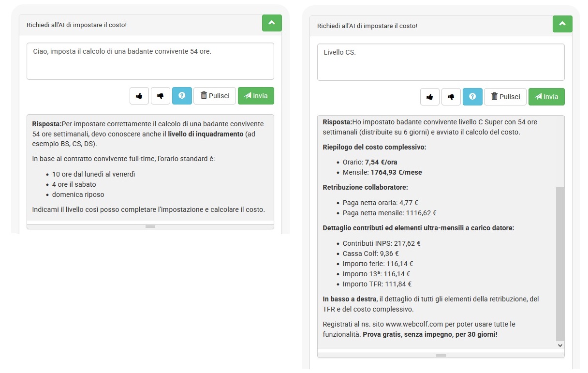Click scrollbar down arrow in right response
588x373 pixels.
[x=560, y=345]
